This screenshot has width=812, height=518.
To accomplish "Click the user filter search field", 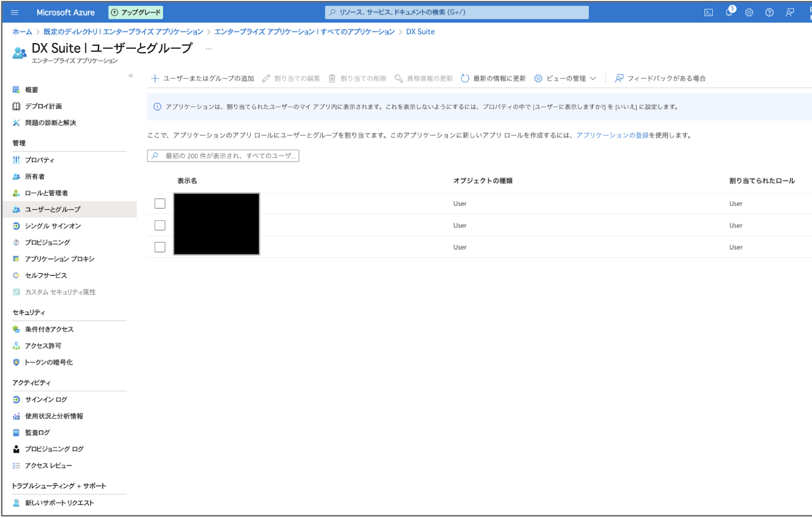I will point(223,156).
